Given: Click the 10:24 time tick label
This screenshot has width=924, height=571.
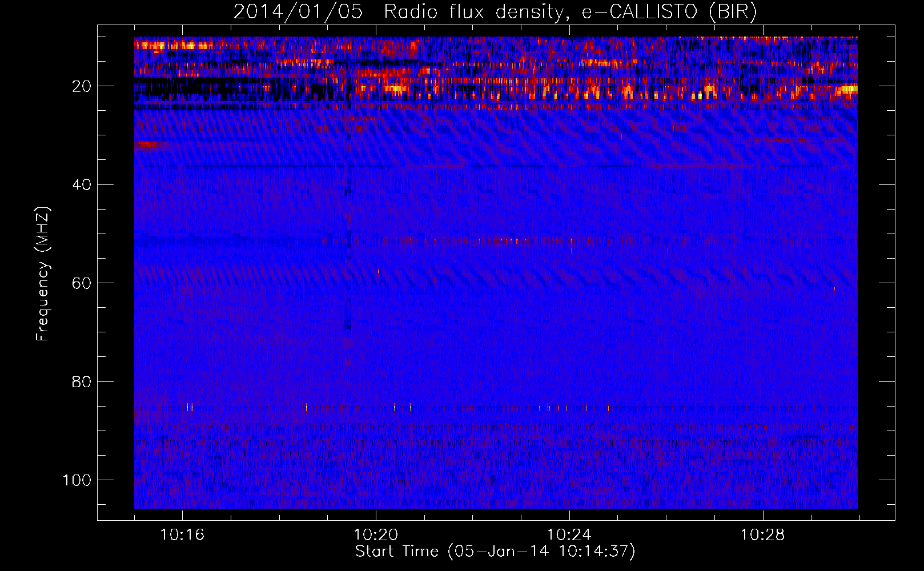Looking at the screenshot, I should pos(569,534).
